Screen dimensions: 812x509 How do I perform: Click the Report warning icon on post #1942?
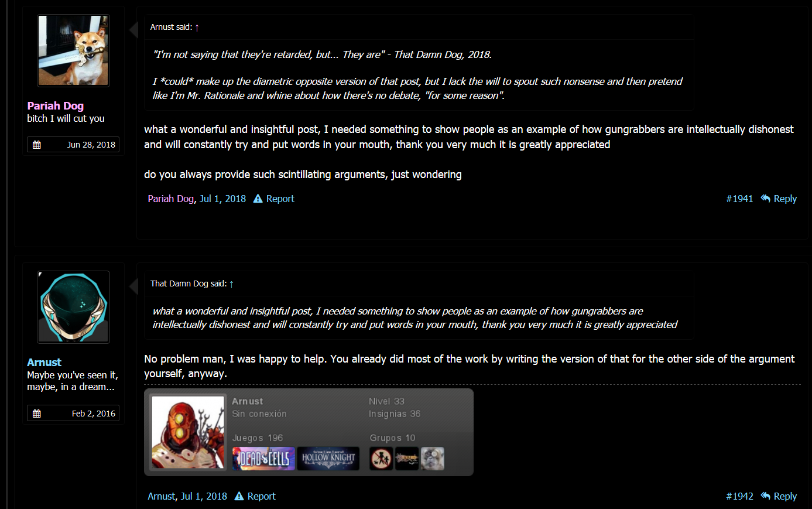click(x=239, y=496)
